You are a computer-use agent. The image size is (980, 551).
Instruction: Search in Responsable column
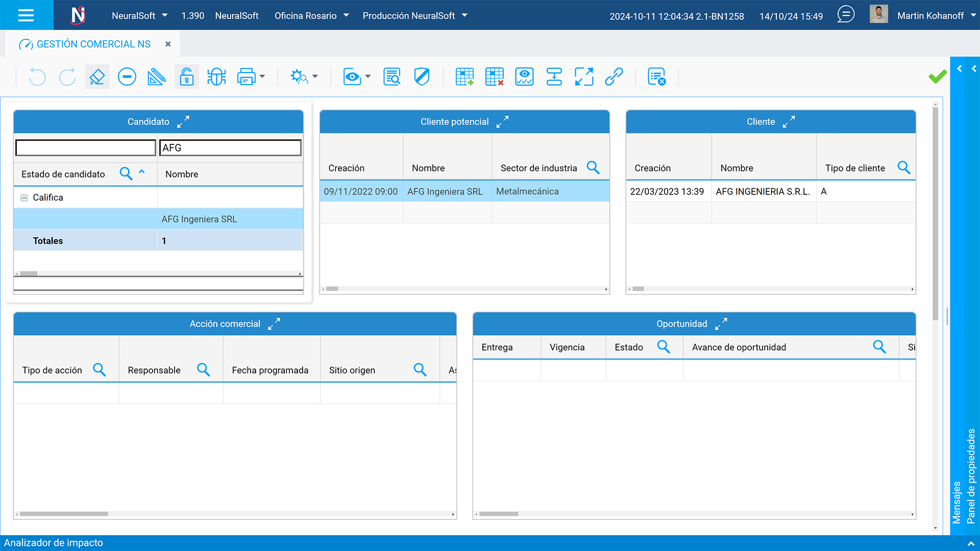pos(203,369)
